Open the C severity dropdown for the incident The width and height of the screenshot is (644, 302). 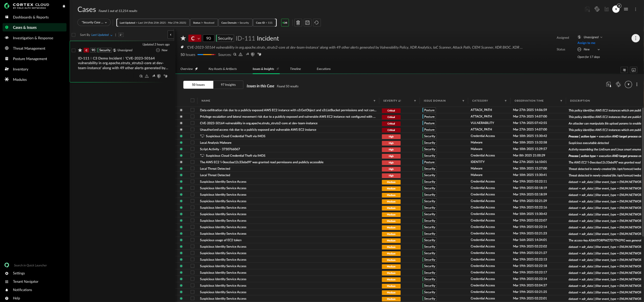click(195, 38)
